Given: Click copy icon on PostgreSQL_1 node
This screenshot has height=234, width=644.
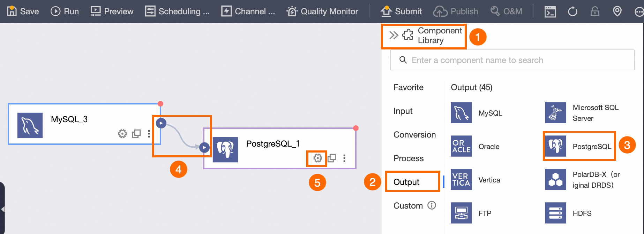Looking at the screenshot, I should tap(332, 158).
